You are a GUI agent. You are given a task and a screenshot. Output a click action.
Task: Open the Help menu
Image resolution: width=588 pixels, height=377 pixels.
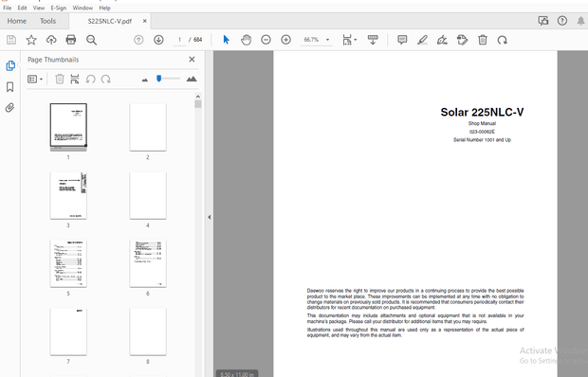(104, 8)
